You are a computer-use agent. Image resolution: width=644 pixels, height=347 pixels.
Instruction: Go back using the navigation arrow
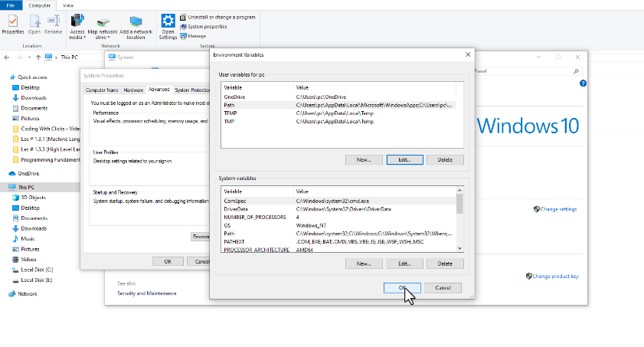[7, 57]
